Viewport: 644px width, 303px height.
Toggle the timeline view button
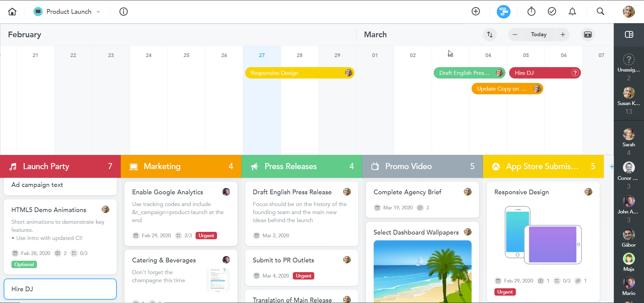pyautogui.click(x=503, y=11)
